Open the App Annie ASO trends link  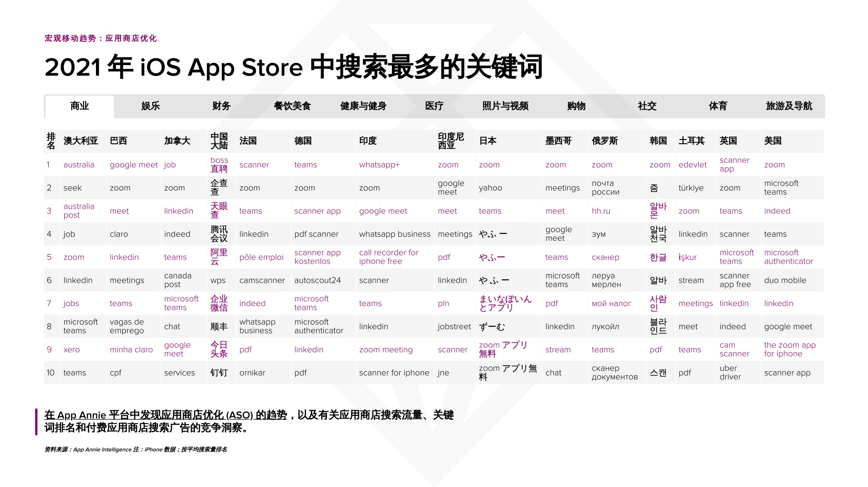[x=165, y=415]
